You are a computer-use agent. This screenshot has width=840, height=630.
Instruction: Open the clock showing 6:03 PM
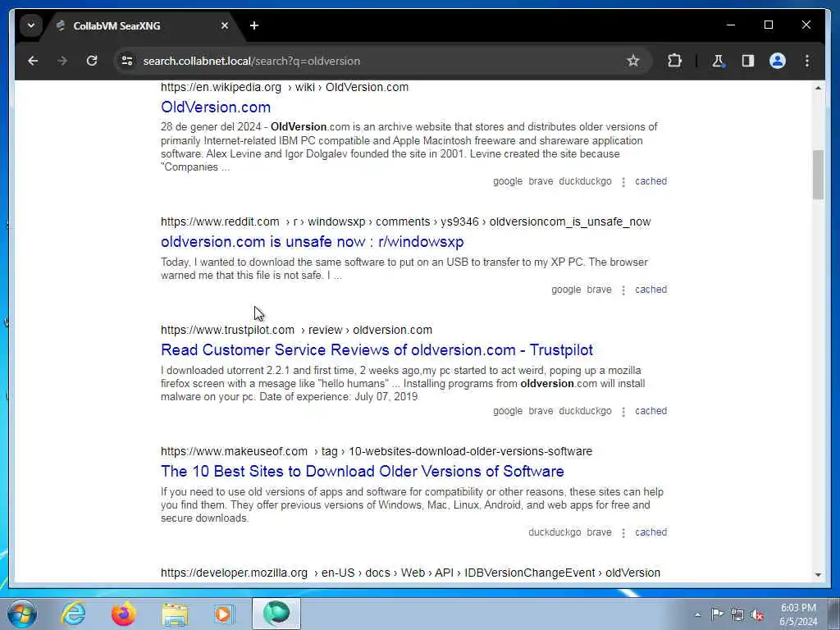pyautogui.click(x=798, y=614)
